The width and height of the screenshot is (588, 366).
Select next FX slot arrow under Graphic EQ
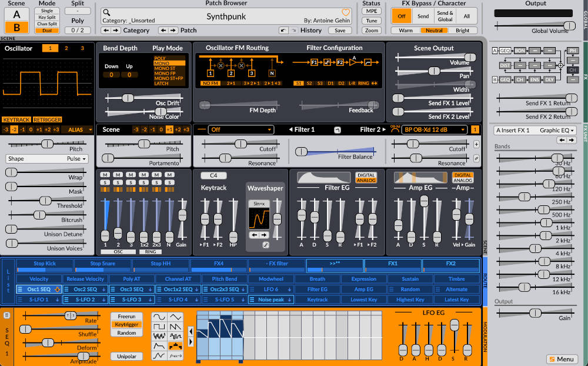(571, 140)
